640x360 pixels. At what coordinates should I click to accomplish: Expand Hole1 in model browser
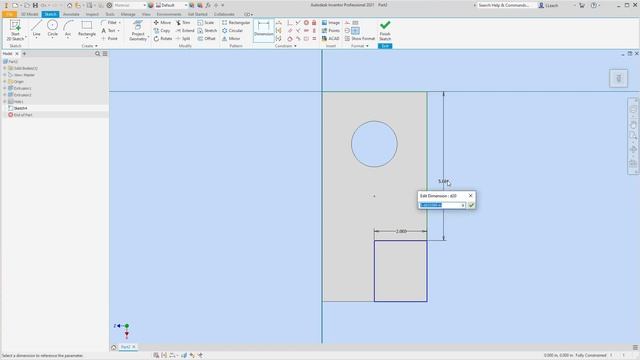[4, 101]
